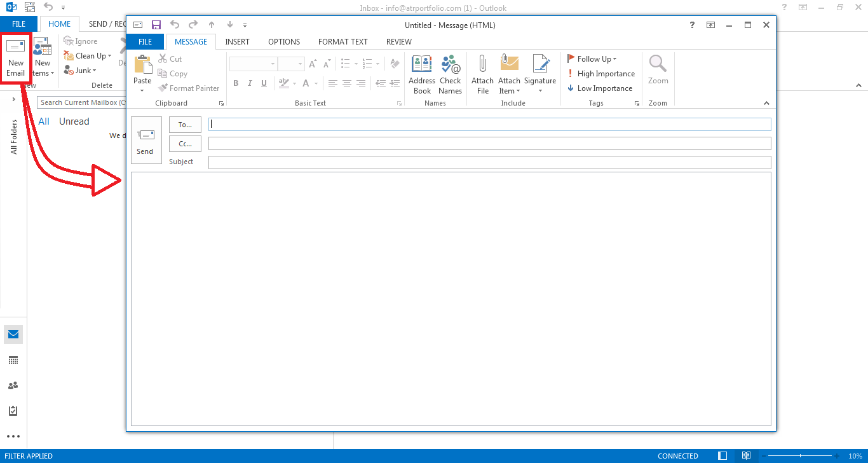The height and width of the screenshot is (463, 868).
Task: Expand the Clean Up dropdown
Action: click(88, 56)
